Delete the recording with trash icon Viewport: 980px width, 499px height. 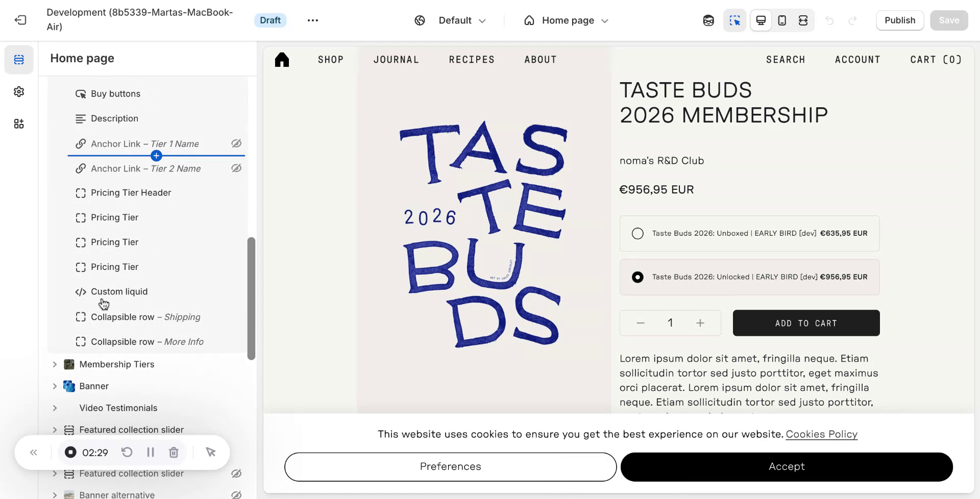tap(174, 453)
